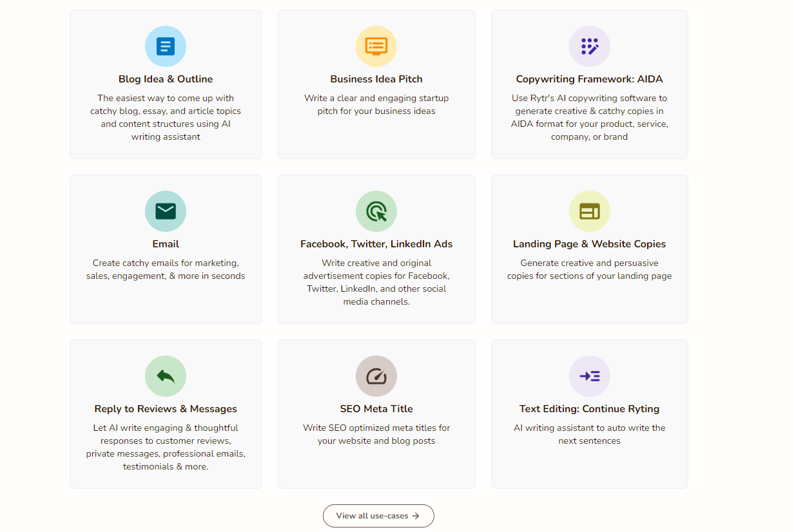The height and width of the screenshot is (532, 794).
Task: Open the SEO Meta Title heading
Action: 376,409
